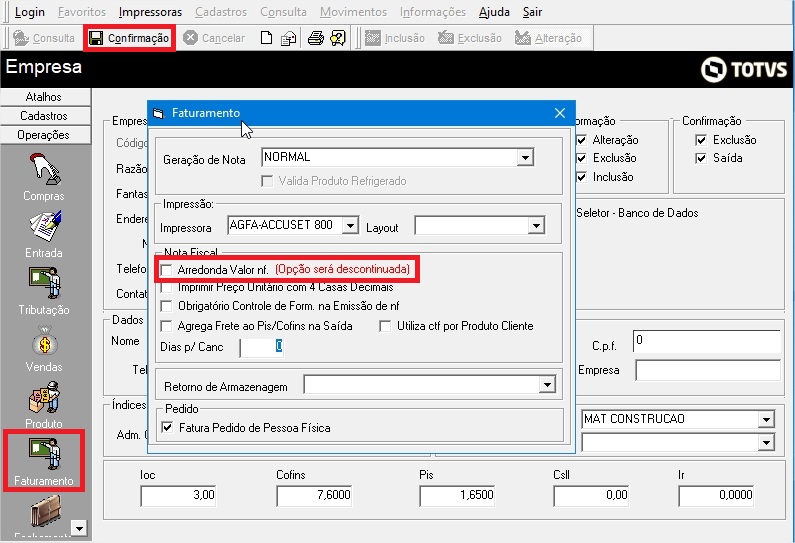The height and width of the screenshot is (543, 795).
Task: Open the Vendas sidebar icon
Action: coord(45,340)
